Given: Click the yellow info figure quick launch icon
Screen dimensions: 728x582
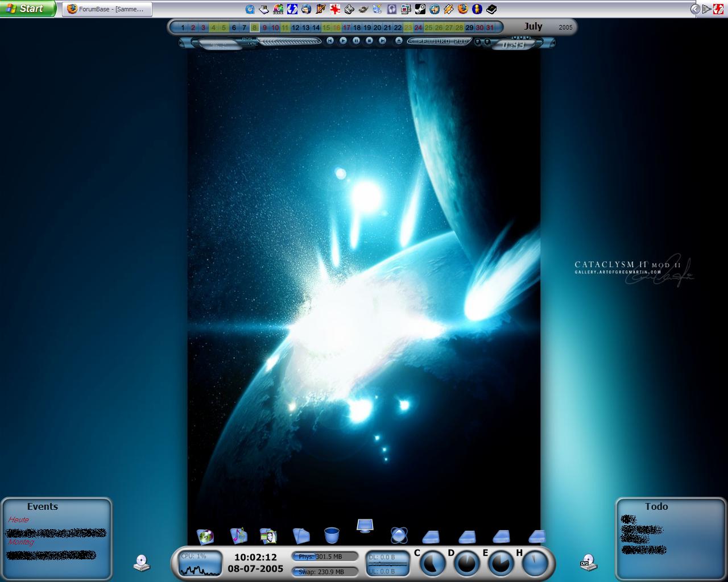Looking at the screenshot, I should [x=477, y=9].
